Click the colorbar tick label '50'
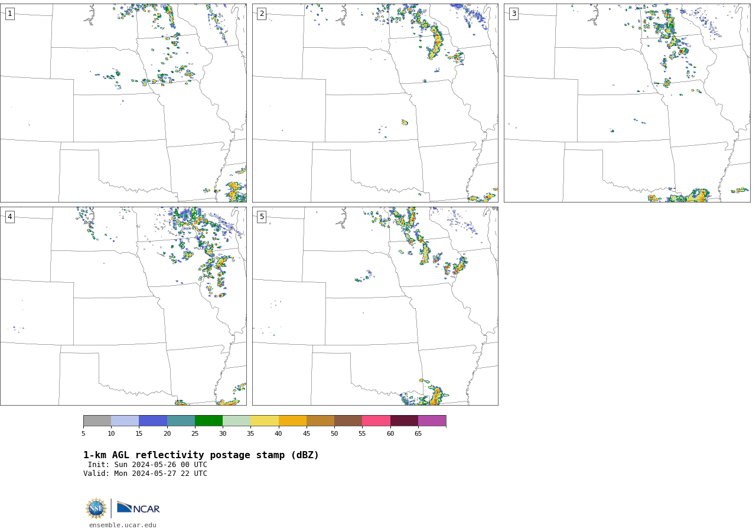 334,434
